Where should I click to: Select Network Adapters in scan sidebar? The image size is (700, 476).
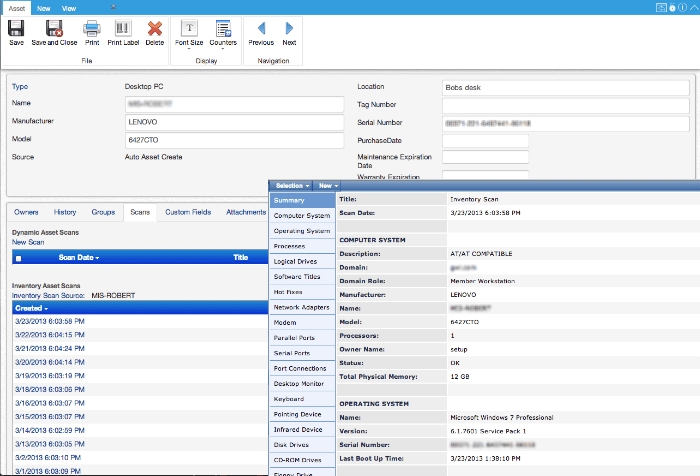click(x=302, y=307)
